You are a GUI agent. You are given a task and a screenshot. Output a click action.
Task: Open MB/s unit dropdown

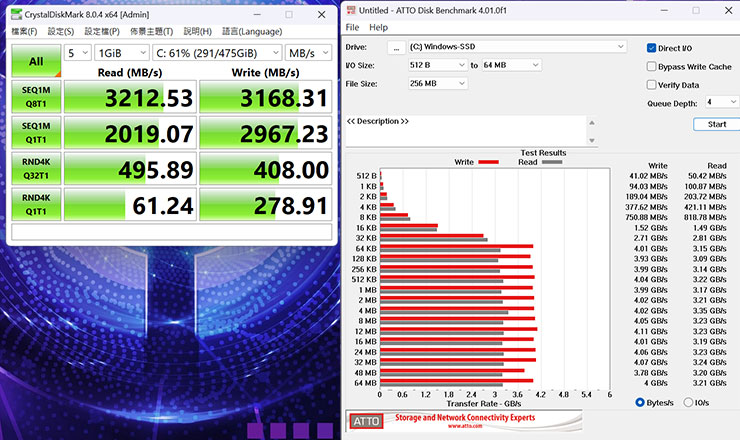point(308,53)
